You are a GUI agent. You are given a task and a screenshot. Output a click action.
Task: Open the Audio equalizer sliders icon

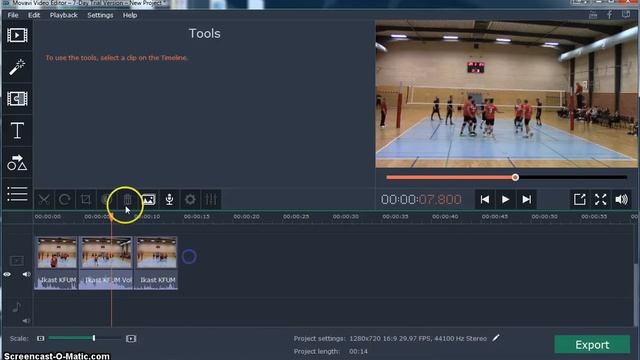click(x=211, y=200)
